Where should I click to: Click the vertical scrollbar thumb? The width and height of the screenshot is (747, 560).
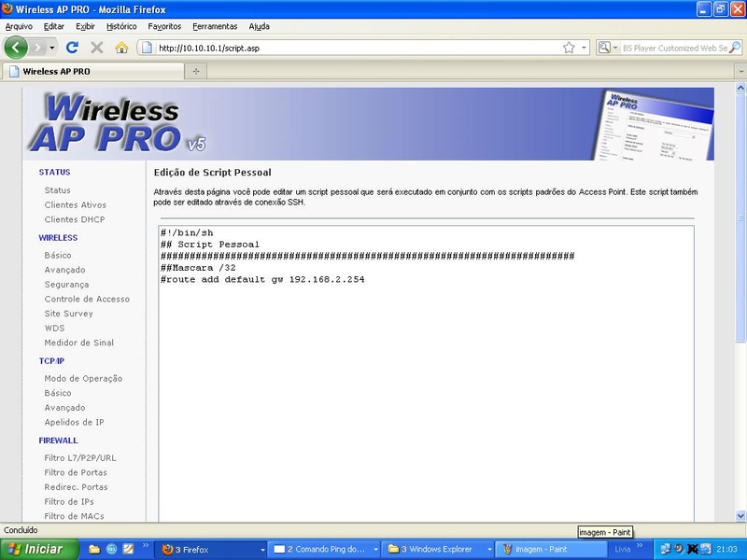coord(740,217)
